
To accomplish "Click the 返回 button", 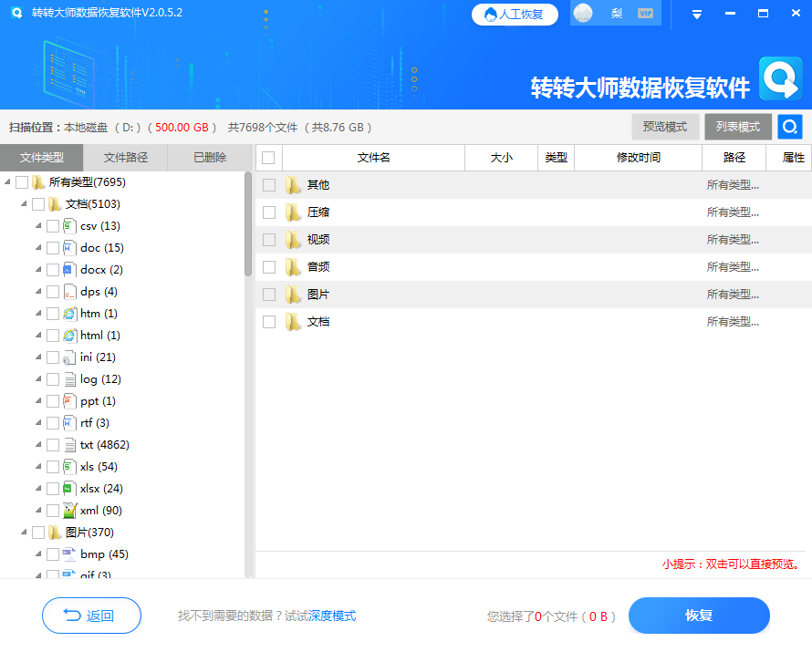I will click(x=91, y=616).
